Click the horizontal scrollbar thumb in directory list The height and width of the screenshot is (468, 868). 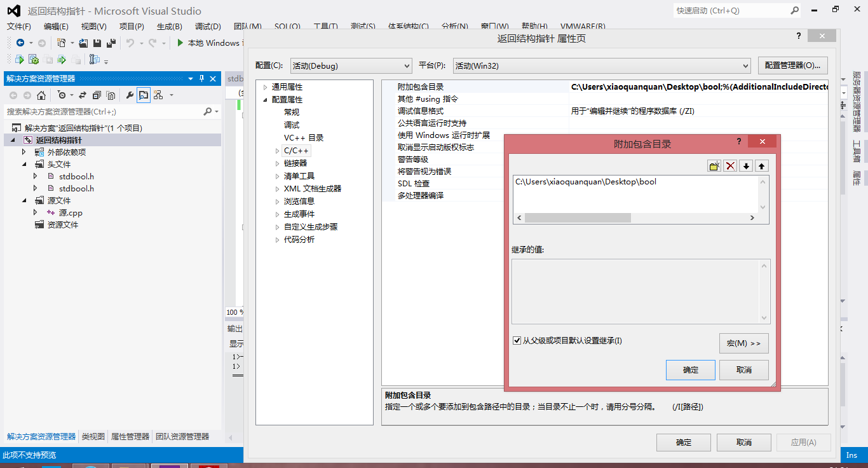pyautogui.click(x=578, y=217)
